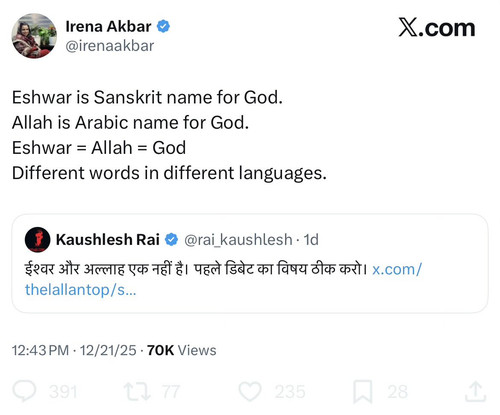Click Kaushlesh Rai's verified badge

171,240
